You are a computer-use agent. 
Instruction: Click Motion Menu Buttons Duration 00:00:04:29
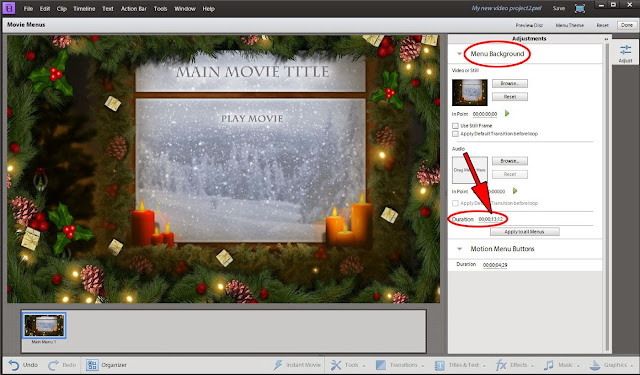495,265
